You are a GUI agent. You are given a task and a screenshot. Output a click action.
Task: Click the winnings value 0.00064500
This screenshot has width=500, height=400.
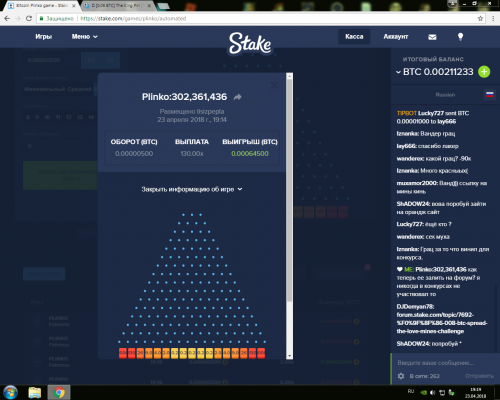[250, 154]
